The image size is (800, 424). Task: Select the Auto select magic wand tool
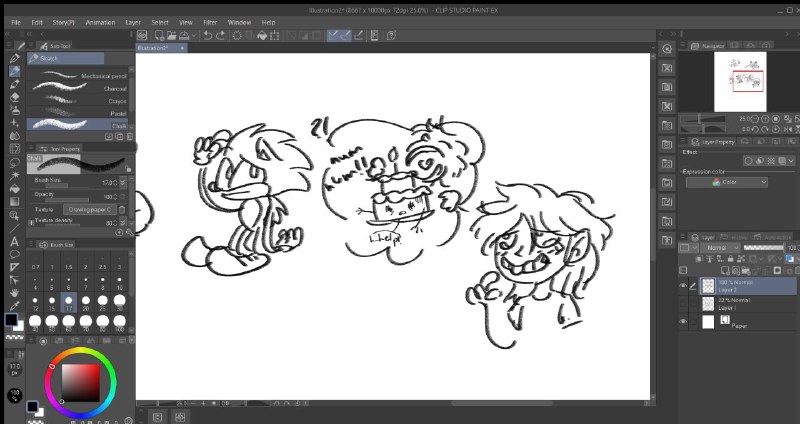[x=14, y=176]
